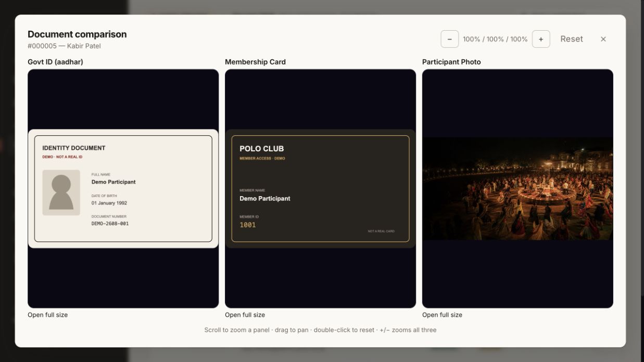Click the Reset zoom button
Screen dimensions: 644x362
coord(572,39)
